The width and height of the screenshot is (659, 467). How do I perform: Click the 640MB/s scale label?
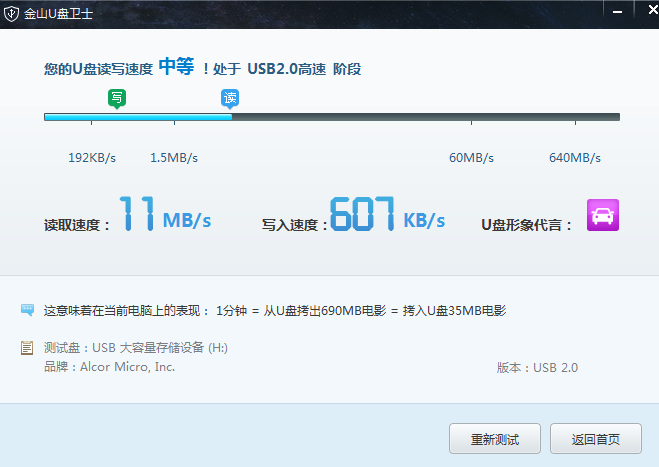pyautogui.click(x=575, y=158)
